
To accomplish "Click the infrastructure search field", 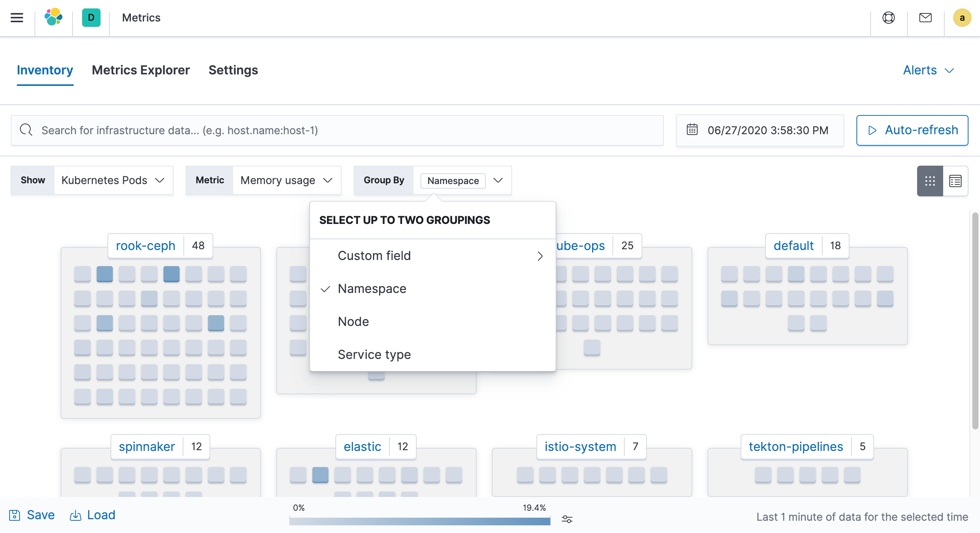I will 337,130.
